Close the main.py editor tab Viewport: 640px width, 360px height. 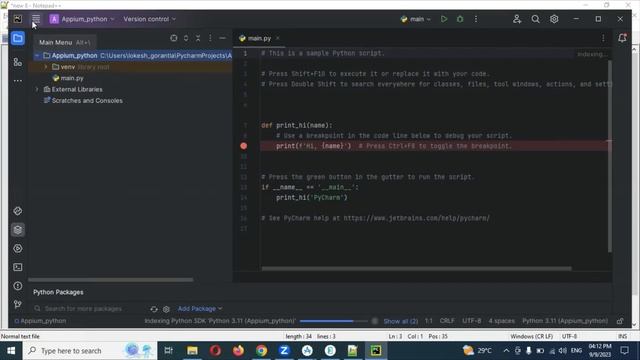point(278,38)
